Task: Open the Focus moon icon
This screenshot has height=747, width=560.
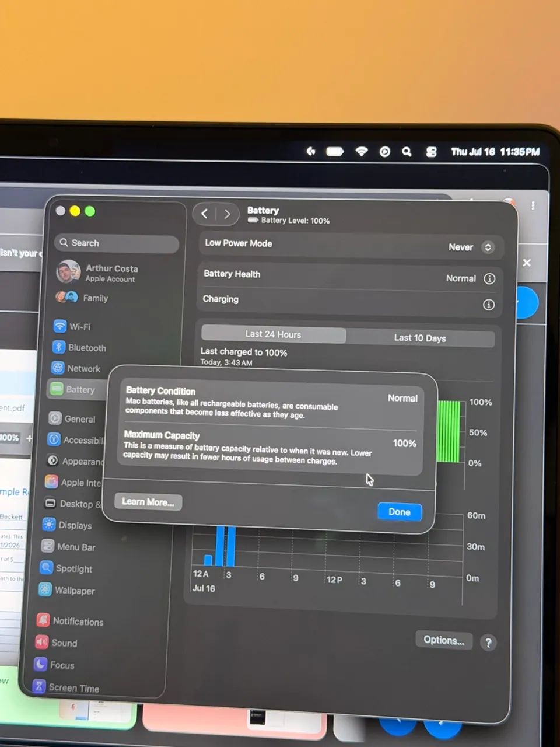Action: pos(40,664)
